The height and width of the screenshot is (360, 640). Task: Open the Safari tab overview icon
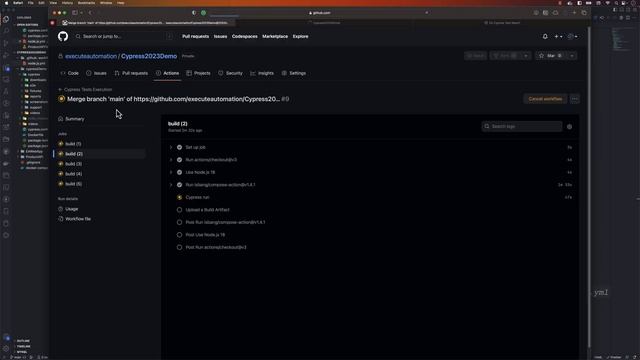584,13
